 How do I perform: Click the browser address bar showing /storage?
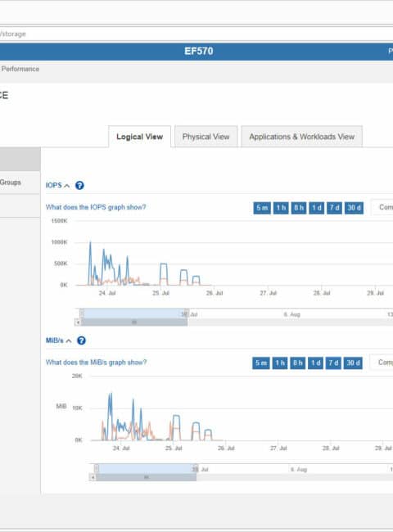click(x=196, y=34)
